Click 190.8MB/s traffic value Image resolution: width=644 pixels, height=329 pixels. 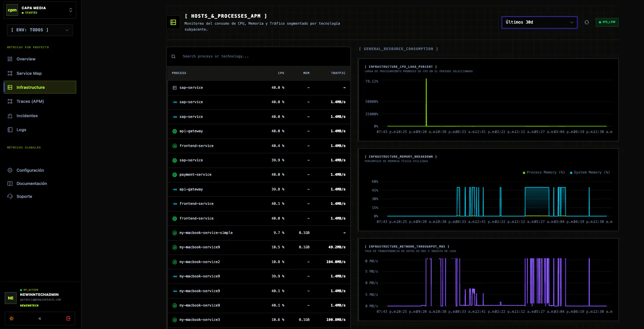click(336, 320)
